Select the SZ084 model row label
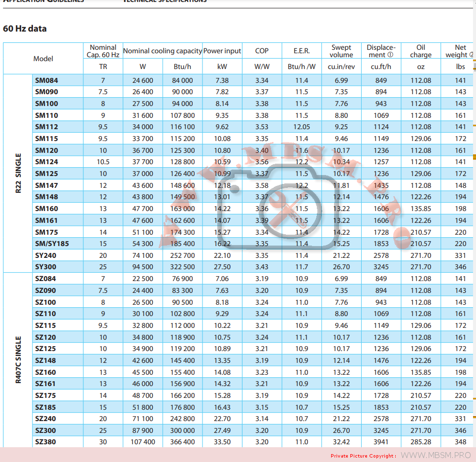The image size is (476, 462). point(45,279)
